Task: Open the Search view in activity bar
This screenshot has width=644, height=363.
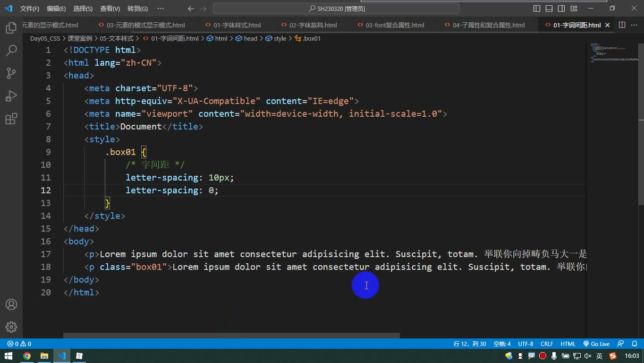Action: 11,50
